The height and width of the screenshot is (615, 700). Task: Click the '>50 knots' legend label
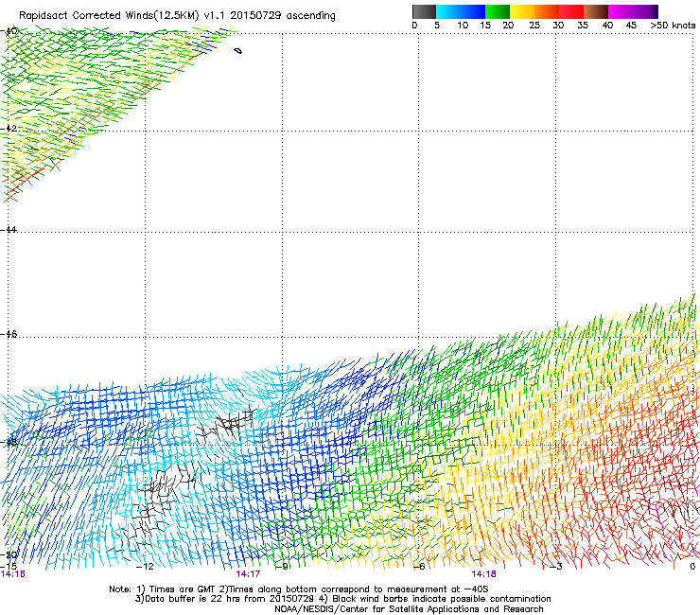point(673,26)
